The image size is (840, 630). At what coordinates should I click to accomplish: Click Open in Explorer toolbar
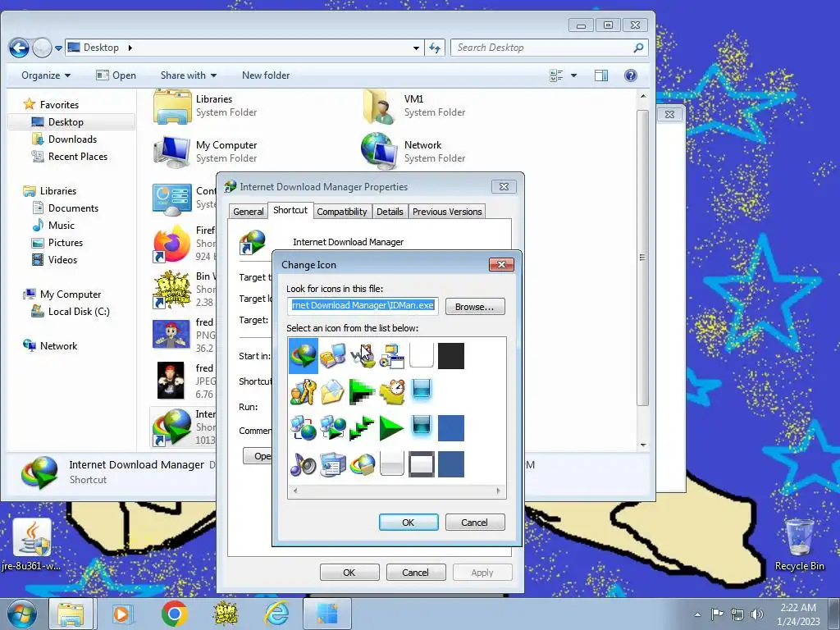[x=116, y=75]
